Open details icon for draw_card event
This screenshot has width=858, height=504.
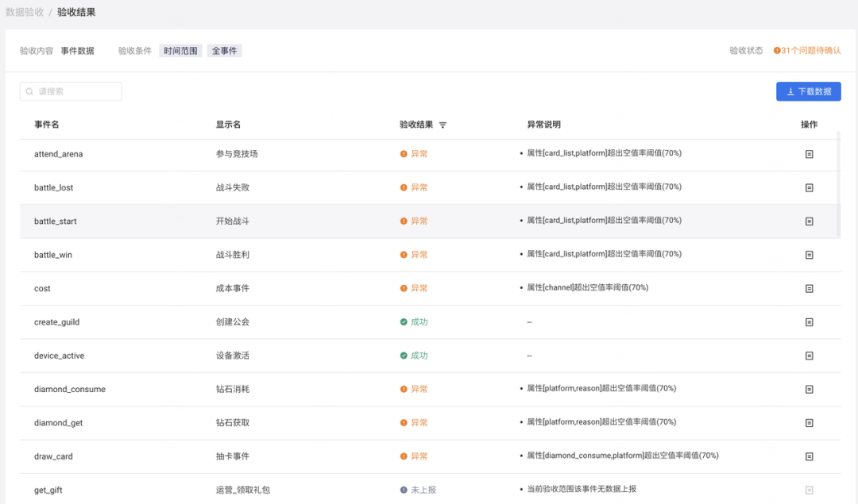[x=809, y=456]
